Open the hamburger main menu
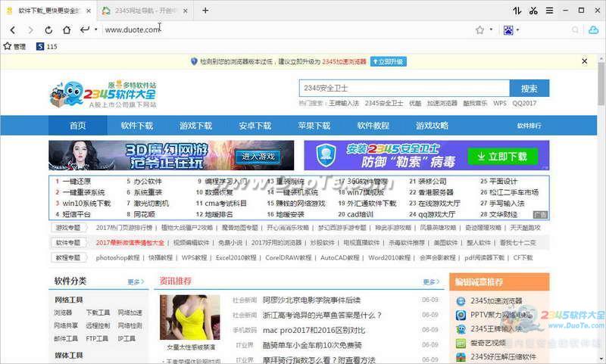This screenshot has height=364, width=606. (550, 11)
